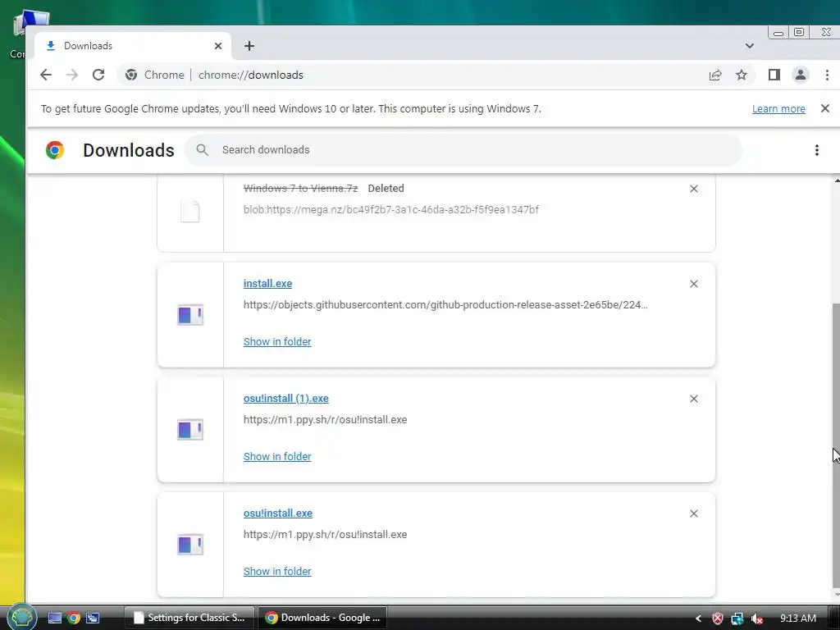The image size is (840, 630).
Task: Show install.exe in folder
Action: (x=277, y=341)
